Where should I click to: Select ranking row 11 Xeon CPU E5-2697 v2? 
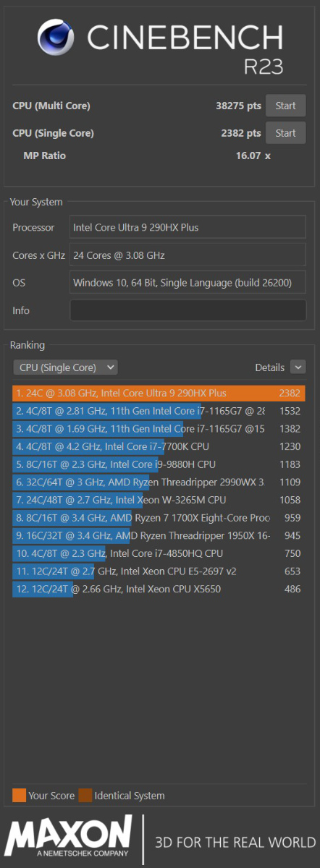(x=159, y=571)
